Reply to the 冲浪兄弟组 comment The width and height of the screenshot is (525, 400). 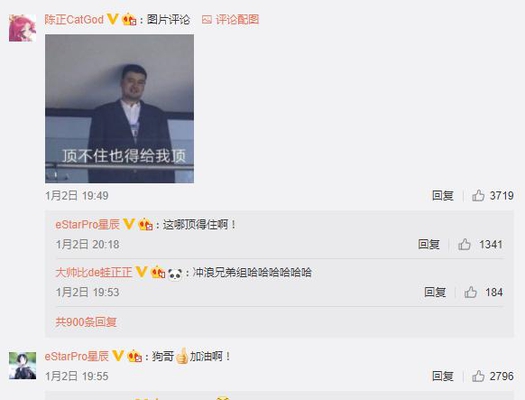click(x=435, y=292)
